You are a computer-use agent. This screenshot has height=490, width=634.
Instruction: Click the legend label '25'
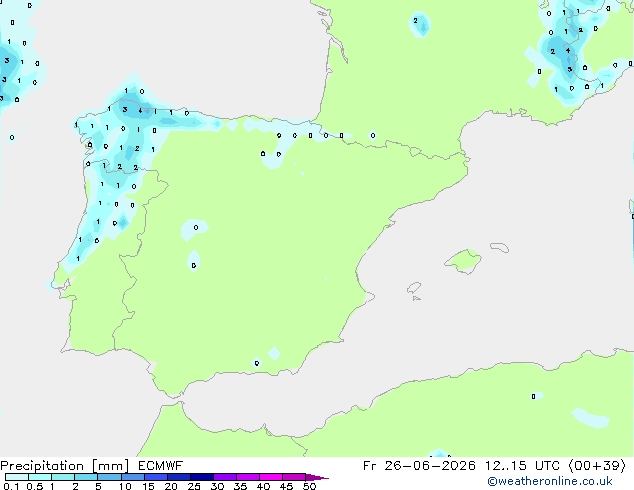[194, 486]
